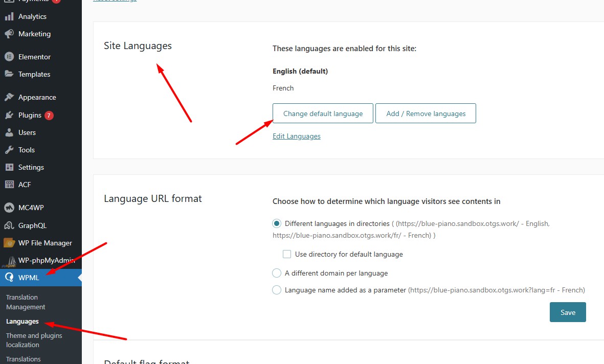Click the Plugins plug icon
Viewport: 604px width, 364px height.
pyautogui.click(x=9, y=115)
